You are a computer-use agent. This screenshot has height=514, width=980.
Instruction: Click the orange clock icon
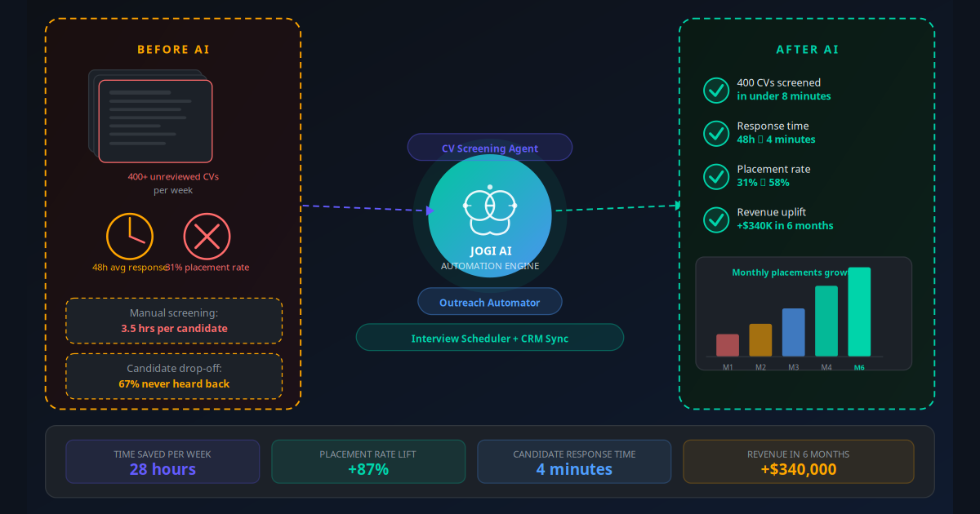(130, 237)
